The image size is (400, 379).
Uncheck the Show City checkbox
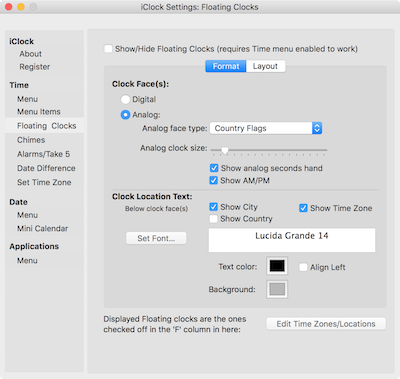pyautogui.click(x=213, y=207)
